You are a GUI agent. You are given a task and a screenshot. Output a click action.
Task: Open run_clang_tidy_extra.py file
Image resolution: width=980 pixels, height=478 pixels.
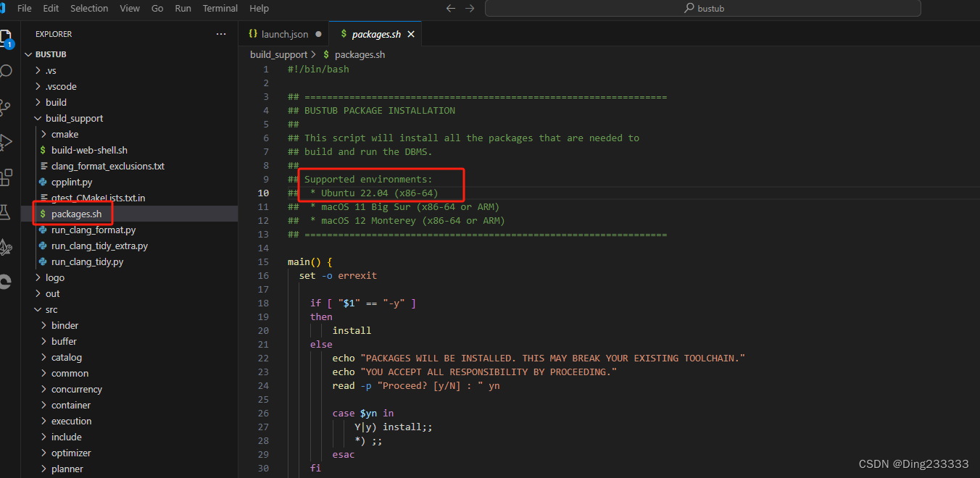(x=99, y=246)
